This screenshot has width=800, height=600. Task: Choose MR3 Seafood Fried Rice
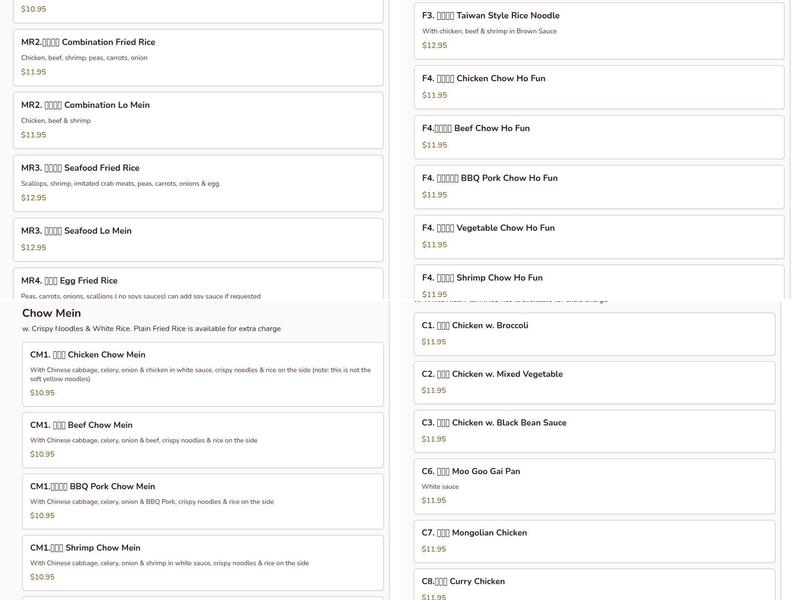pos(198,183)
